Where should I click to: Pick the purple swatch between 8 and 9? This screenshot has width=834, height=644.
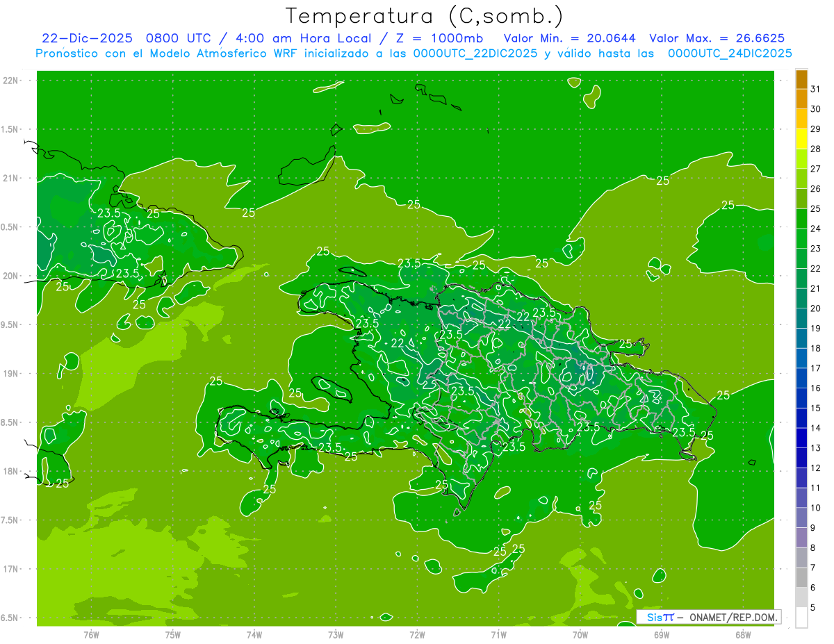point(801,538)
